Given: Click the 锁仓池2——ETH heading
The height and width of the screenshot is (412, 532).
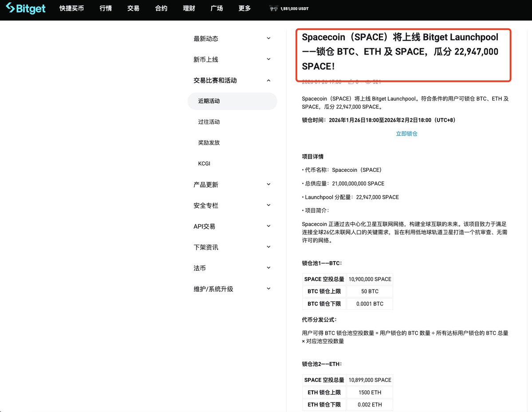Looking at the screenshot, I should [x=322, y=364].
